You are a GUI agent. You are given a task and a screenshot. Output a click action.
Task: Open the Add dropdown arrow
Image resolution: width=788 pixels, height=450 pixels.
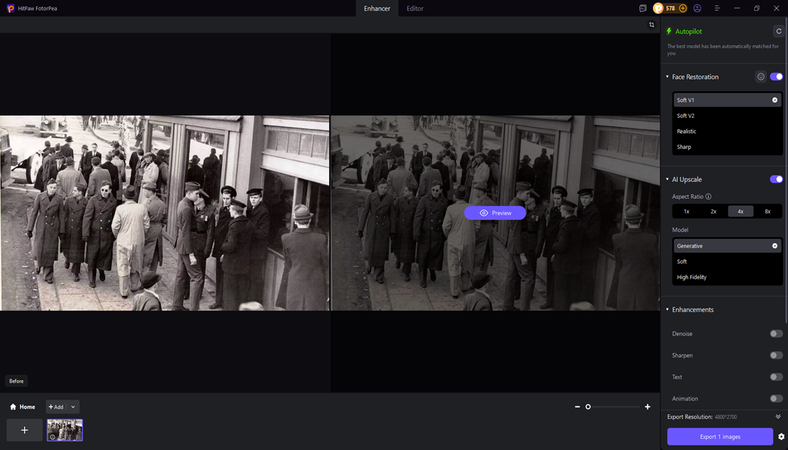(73, 407)
